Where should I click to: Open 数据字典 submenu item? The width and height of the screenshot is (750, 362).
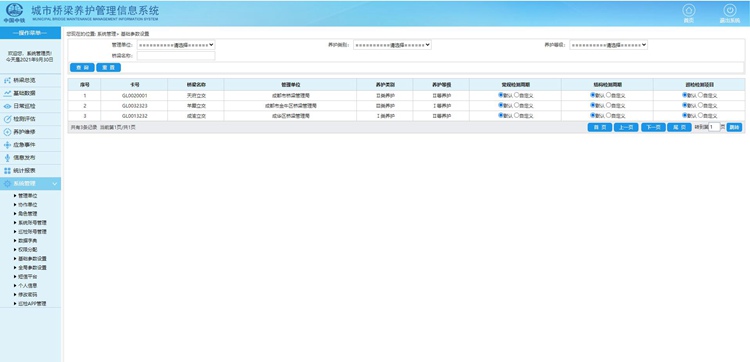pos(28,241)
